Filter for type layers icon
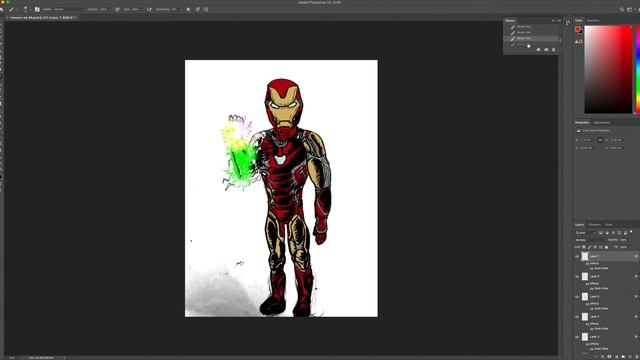 pos(613,233)
